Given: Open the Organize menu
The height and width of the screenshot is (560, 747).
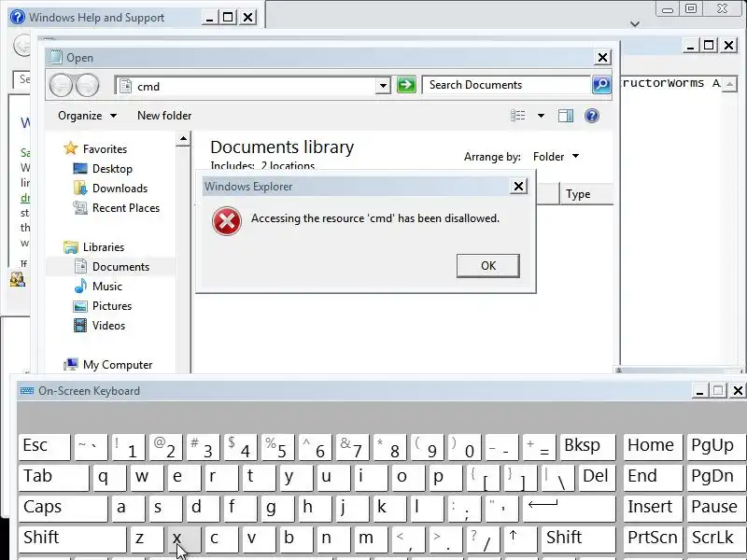Looking at the screenshot, I should tap(87, 116).
